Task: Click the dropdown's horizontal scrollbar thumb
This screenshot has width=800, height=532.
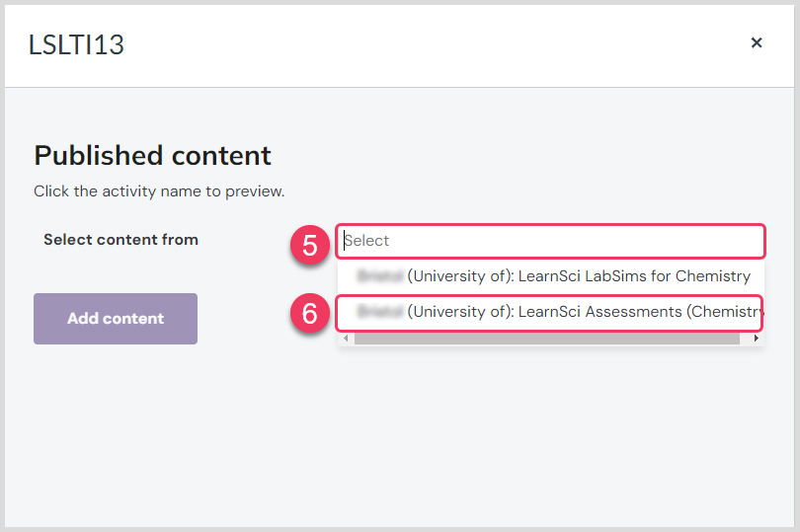Action: coord(547,339)
